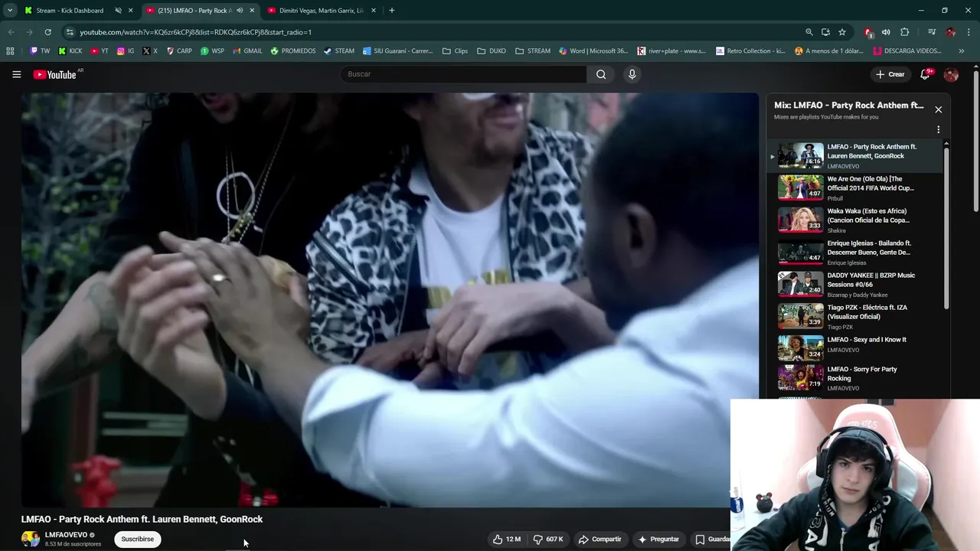Open the X bookmark

click(x=150, y=51)
